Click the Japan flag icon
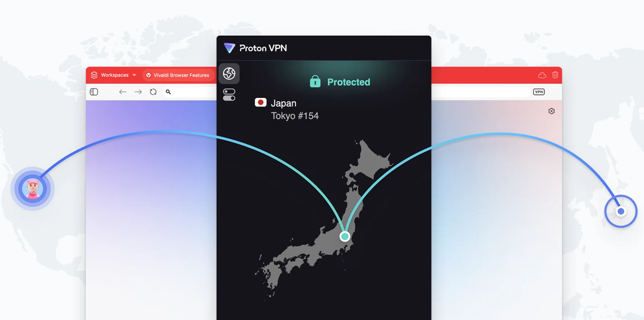This screenshot has width=644, height=320. 261,102
